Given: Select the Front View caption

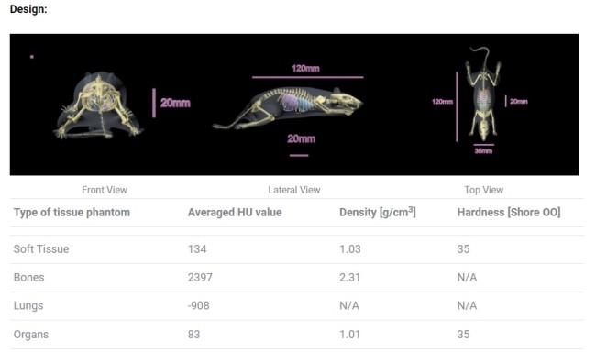Looking at the screenshot, I should coord(105,190).
